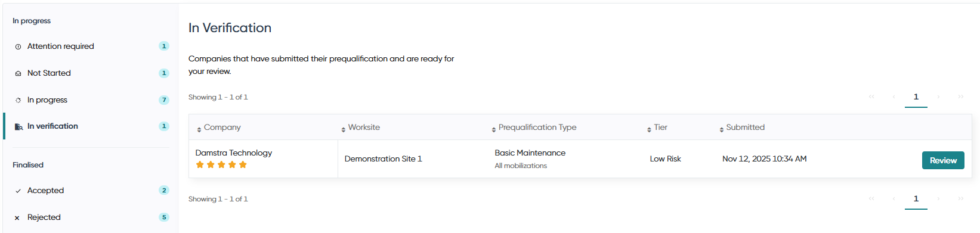The height and width of the screenshot is (233, 980).
Task: Sort by the Tier column header
Action: tap(657, 128)
